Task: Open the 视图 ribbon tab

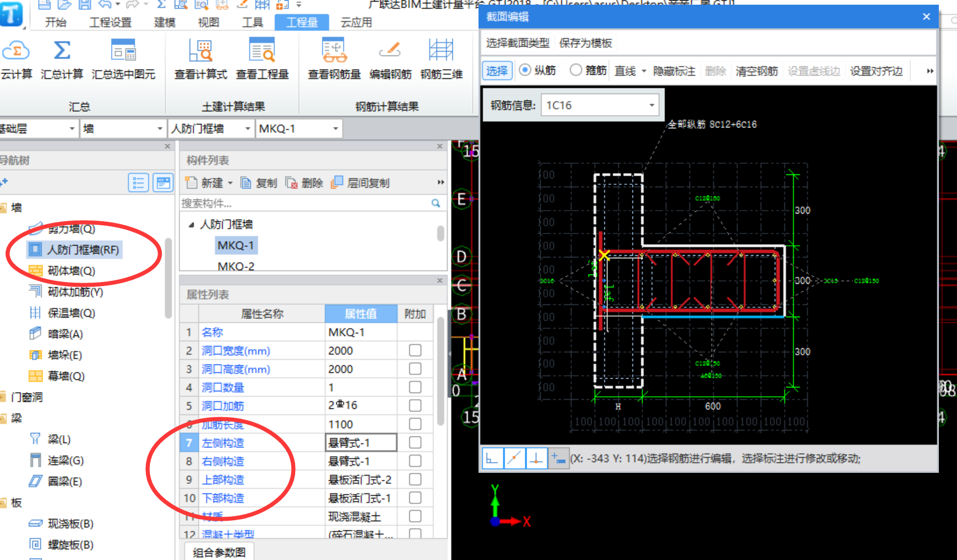Action: click(209, 22)
